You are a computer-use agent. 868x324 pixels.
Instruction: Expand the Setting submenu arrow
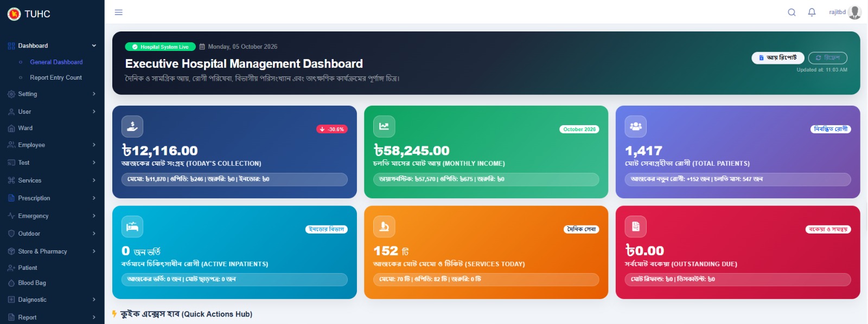pyautogui.click(x=94, y=94)
